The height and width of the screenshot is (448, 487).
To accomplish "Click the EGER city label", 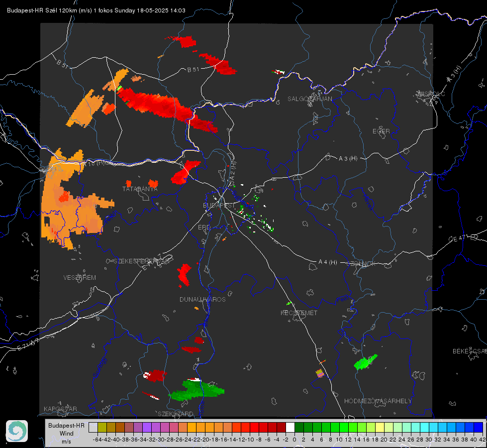I will coord(381,131).
